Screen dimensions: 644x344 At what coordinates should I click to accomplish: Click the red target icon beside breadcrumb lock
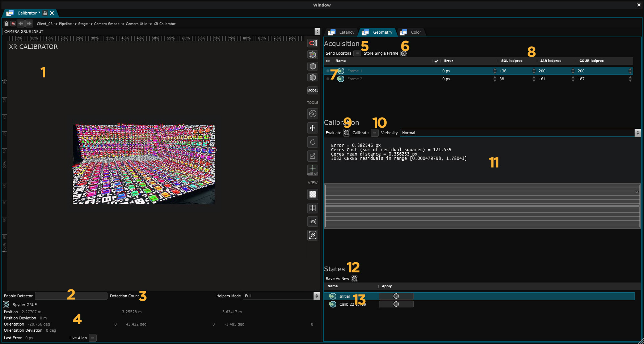[13, 24]
